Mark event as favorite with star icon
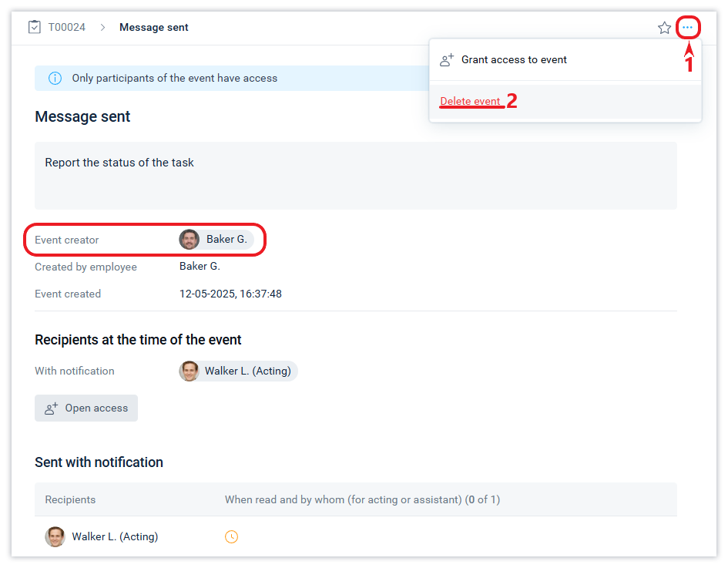The height and width of the screenshot is (568, 728). pos(664,28)
